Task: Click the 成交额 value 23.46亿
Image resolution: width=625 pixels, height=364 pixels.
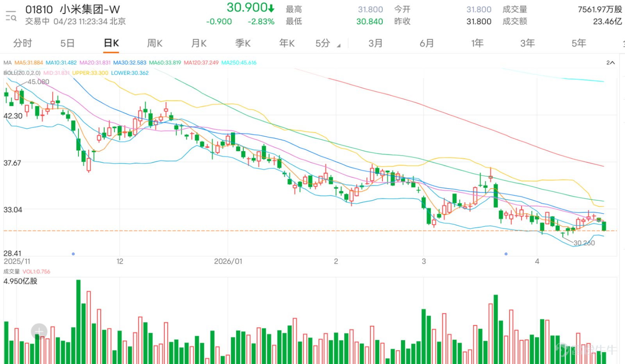Action: click(x=607, y=21)
